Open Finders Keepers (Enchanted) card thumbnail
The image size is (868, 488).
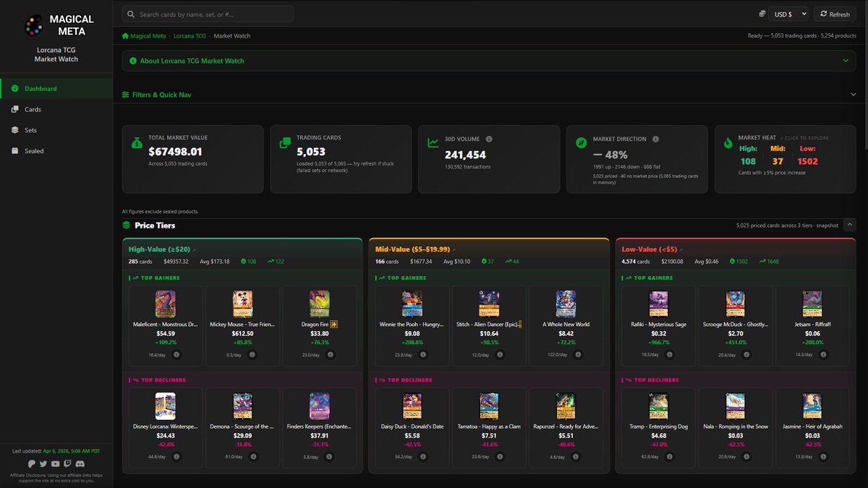(x=319, y=406)
